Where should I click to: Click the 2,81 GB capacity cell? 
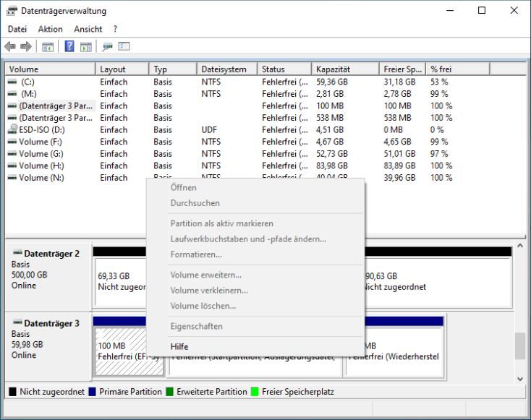click(x=330, y=94)
